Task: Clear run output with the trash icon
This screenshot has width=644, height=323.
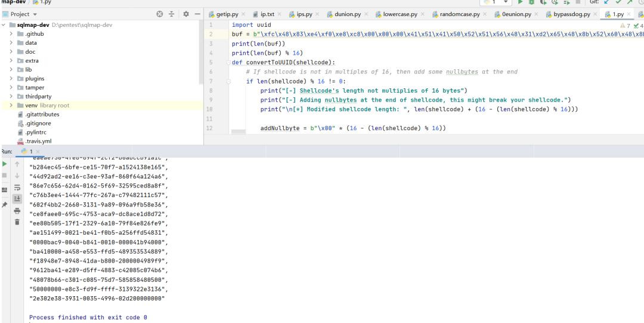Action: 17,222
